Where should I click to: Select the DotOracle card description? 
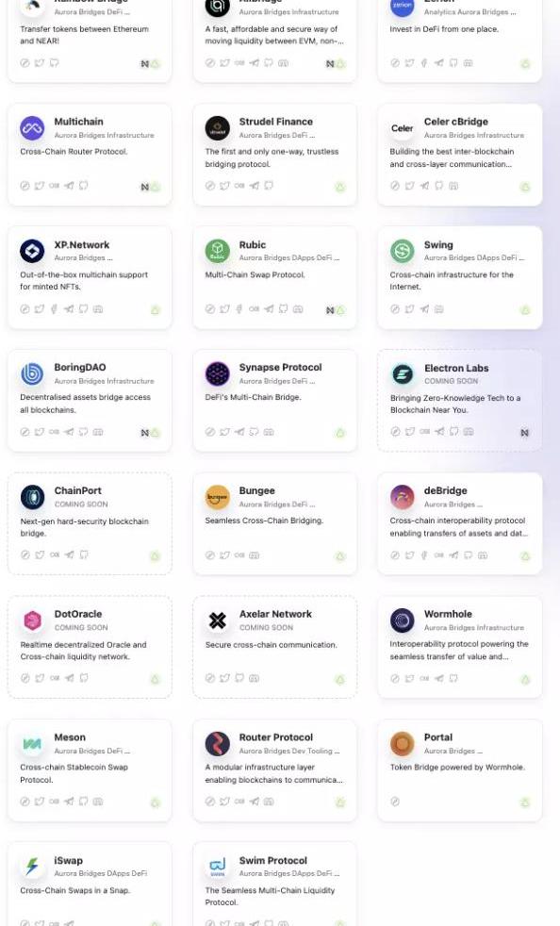point(83,651)
